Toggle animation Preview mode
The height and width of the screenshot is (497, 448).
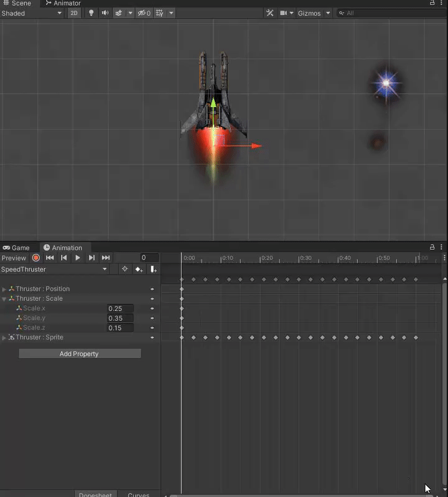point(14,258)
